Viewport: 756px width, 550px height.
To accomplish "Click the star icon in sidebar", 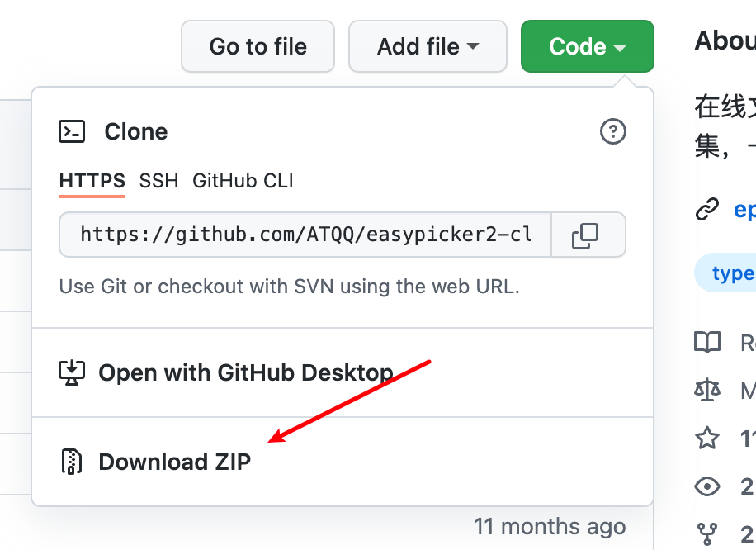I will point(706,438).
